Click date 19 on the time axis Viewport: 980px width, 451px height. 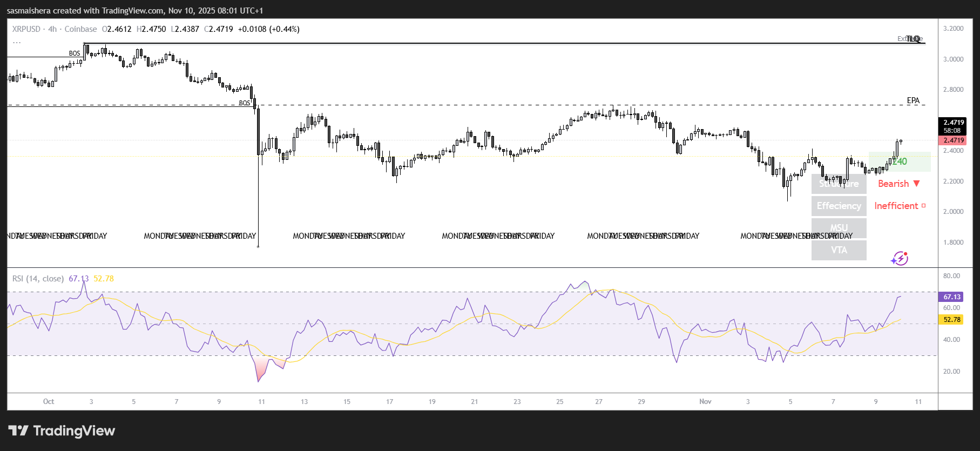tap(432, 402)
